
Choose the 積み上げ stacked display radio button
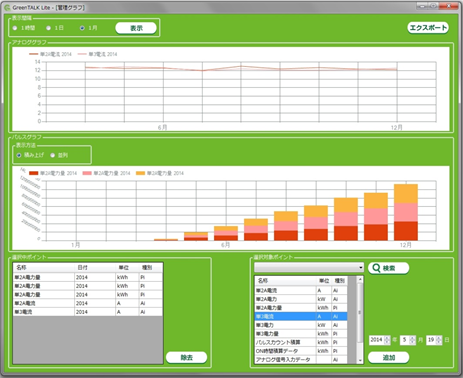[x=19, y=155]
